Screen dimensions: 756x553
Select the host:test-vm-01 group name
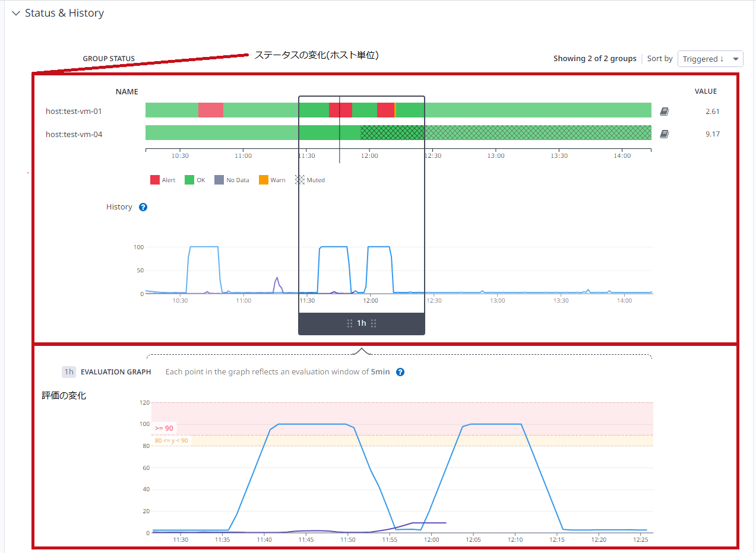[74, 111]
